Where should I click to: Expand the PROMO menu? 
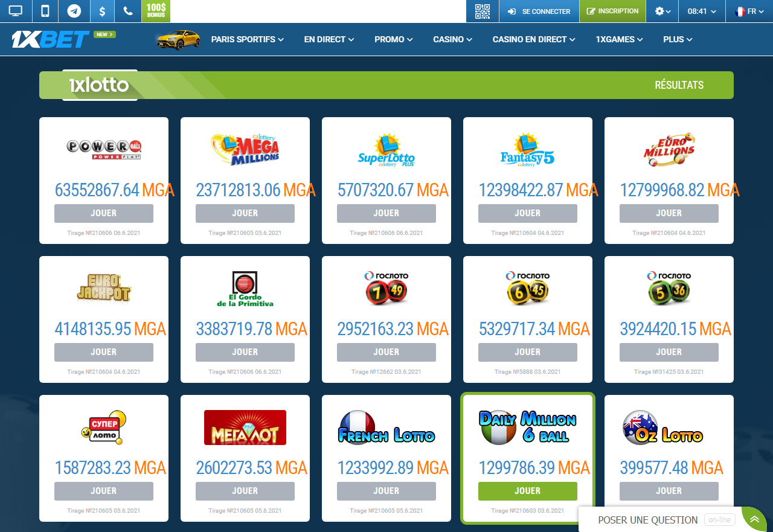[394, 39]
